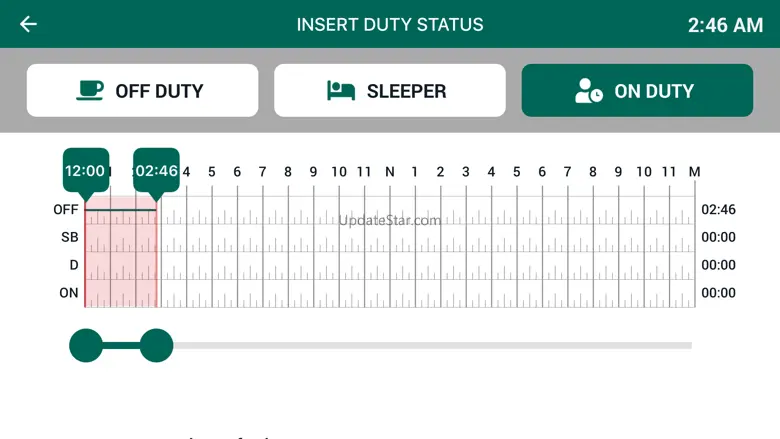Viewport: 780px width, 439px height.
Task: Click the OFF row label
Action: click(x=66, y=209)
